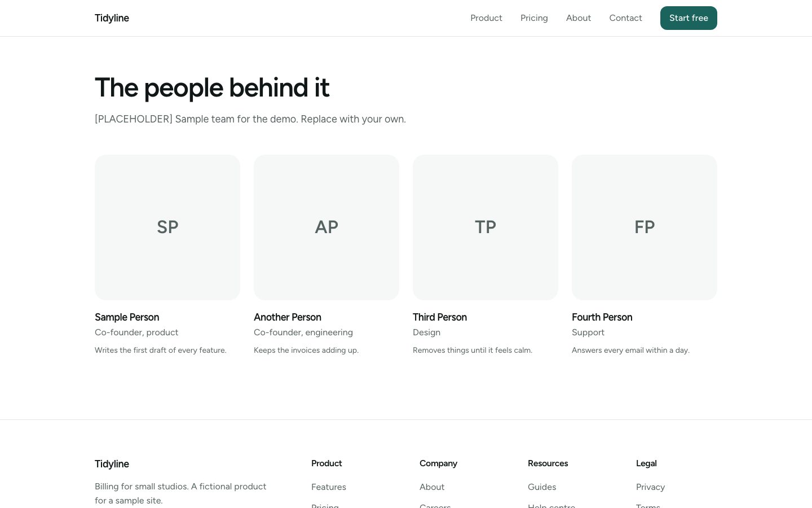The image size is (812, 508).
Task: Click the name Fourth Person
Action: 602,317
